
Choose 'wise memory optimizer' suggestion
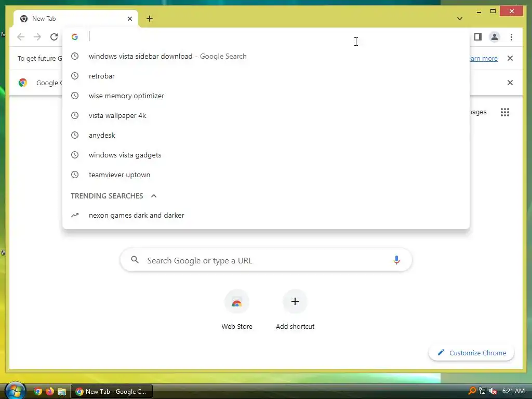(266, 96)
